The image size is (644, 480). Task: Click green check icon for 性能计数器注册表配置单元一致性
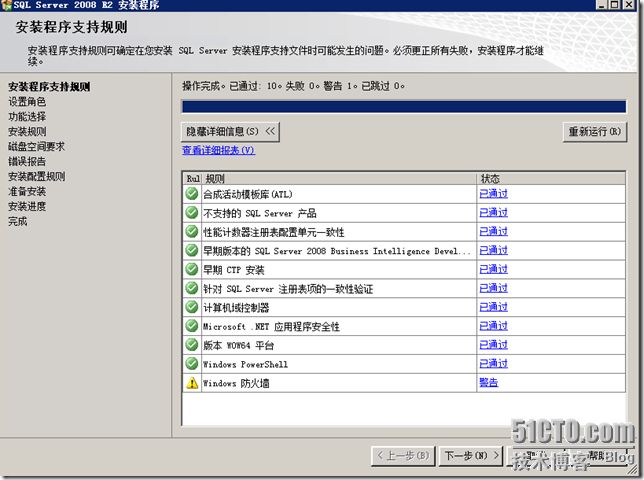(x=191, y=231)
